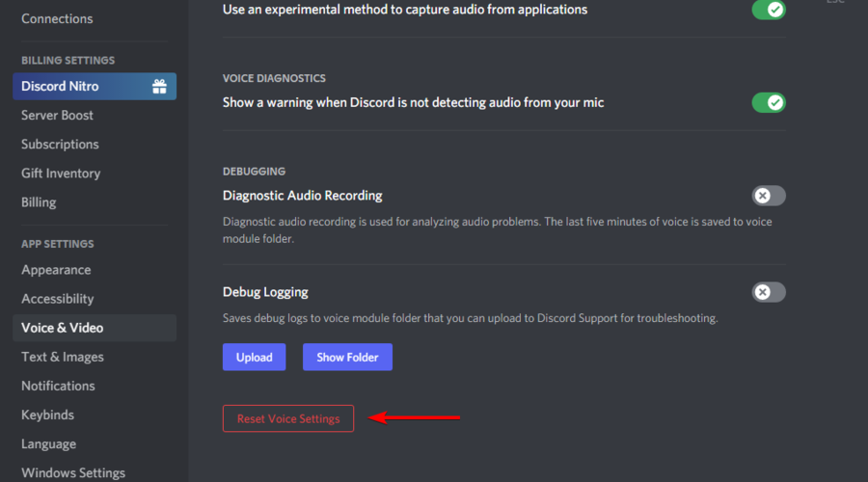Click the Voice Diagnostics heading

tap(274, 78)
